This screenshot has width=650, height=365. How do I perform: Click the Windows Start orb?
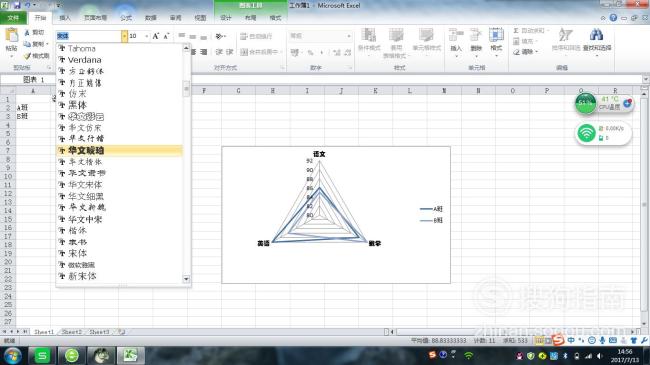tap(12, 356)
